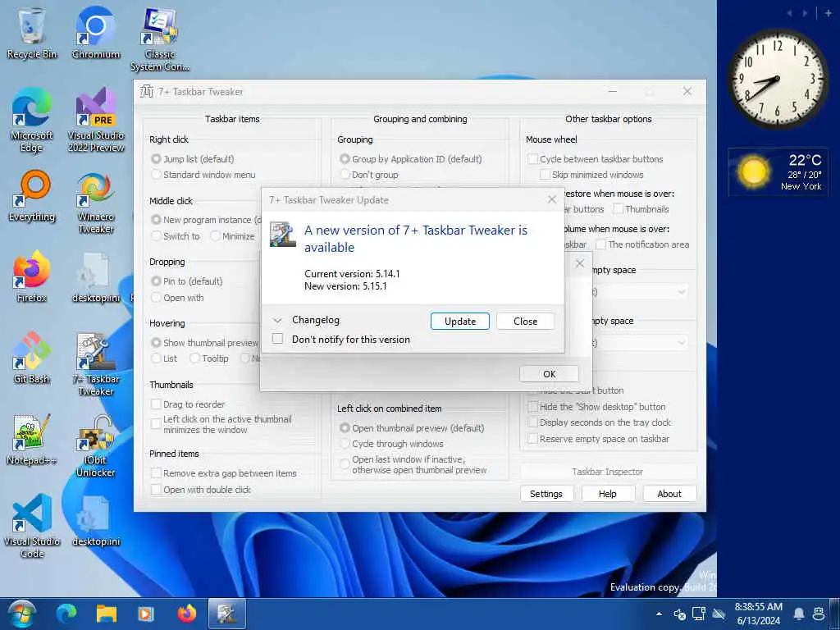Open the Notepad++ desktop shortcut
Screen dimensions: 840x630
[32, 440]
